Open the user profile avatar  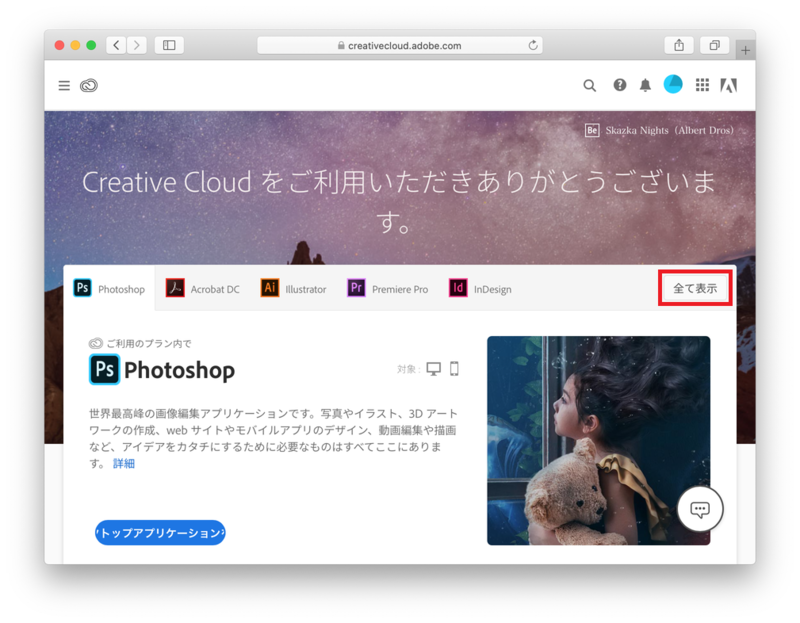673,84
